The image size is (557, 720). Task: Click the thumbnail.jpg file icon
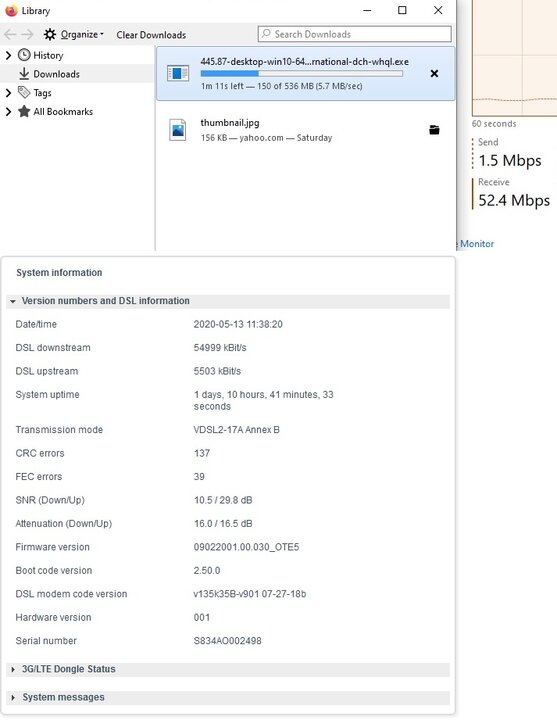[x=178, y=130]
